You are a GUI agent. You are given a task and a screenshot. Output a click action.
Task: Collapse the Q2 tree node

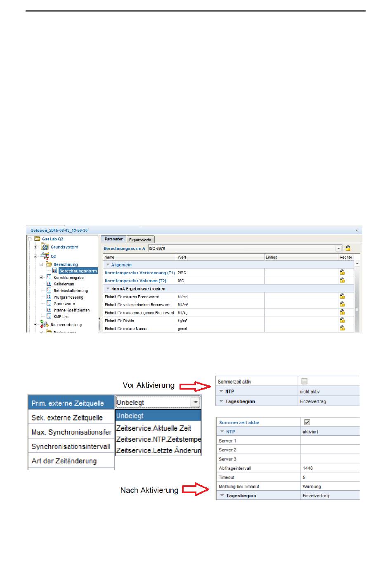(35, 256)
